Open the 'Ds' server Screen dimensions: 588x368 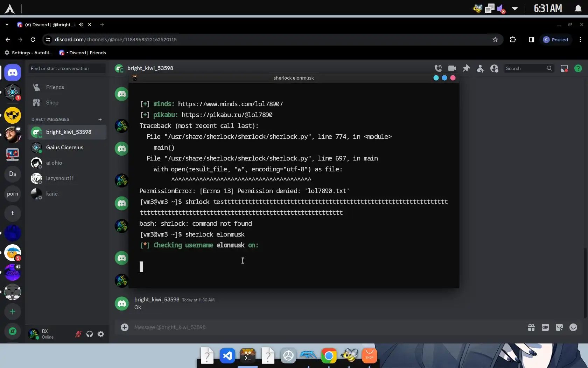coord(13,174)
